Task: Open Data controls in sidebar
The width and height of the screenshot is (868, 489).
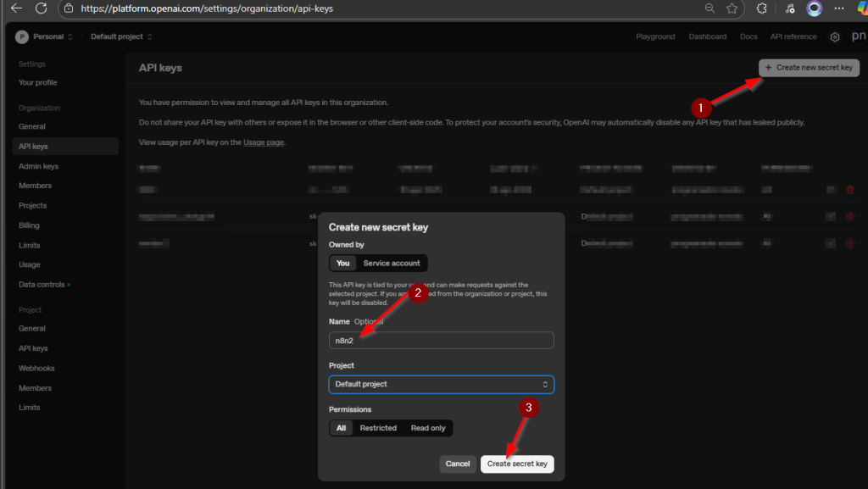Action: pos(42,284)
